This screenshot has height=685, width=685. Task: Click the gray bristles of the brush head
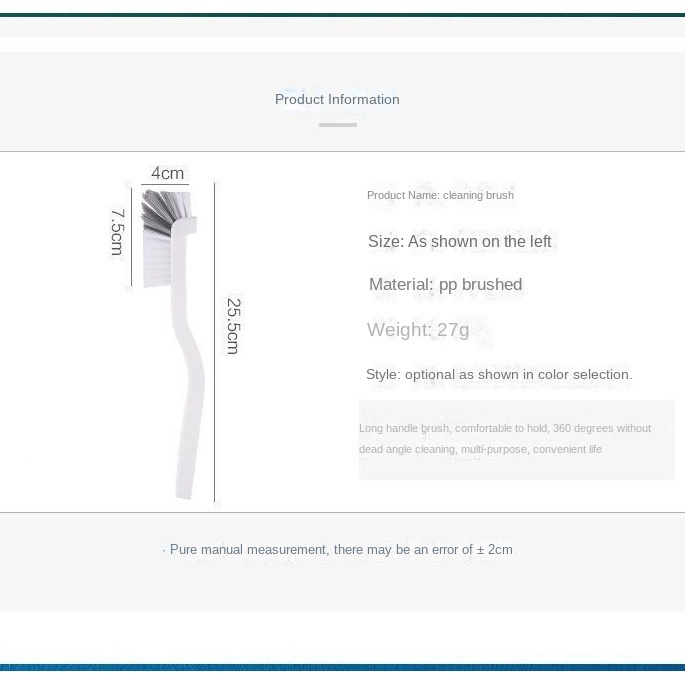(159, 211)
